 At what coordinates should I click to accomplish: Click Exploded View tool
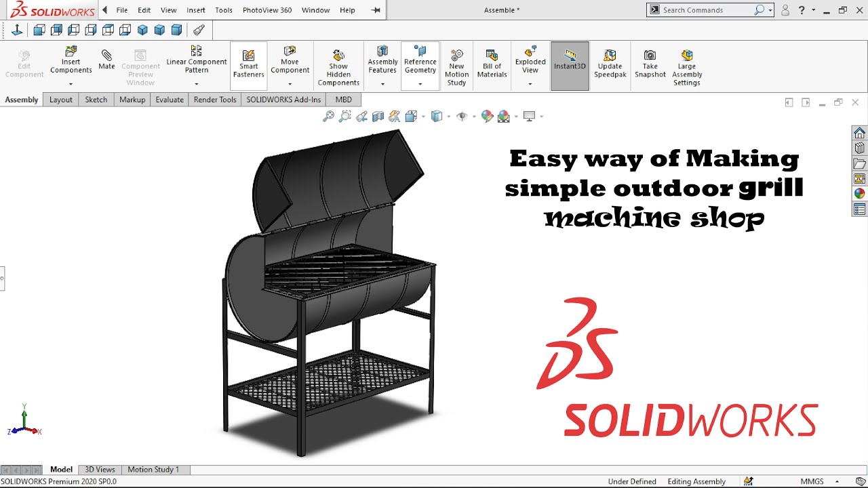pos(530,60)
